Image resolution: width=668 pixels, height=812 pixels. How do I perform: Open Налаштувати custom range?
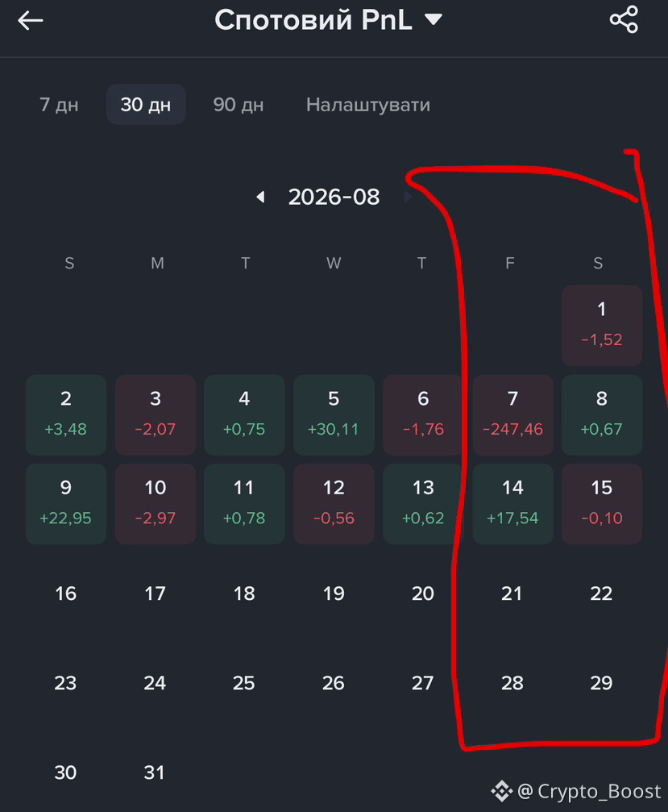coord(368,105)
